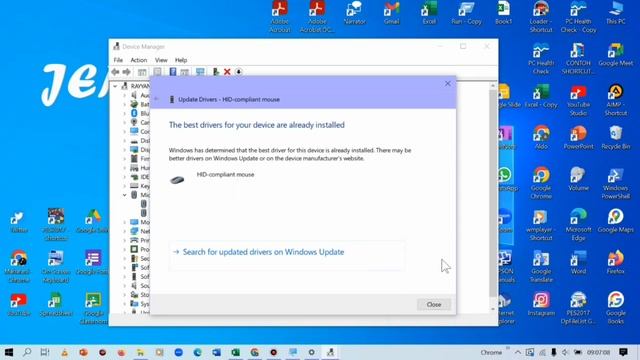Viewport: 640px width, 360px height.
Task: Click the Scan for hardware changes monitor icon
Action: (x=200, y=72)
